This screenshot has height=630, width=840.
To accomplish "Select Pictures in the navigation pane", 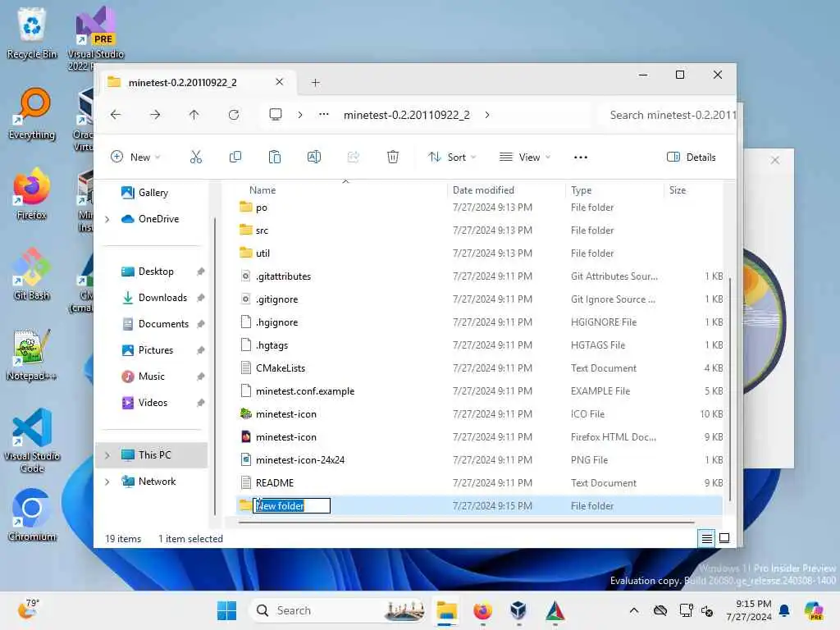I will (x=155, y=350).
